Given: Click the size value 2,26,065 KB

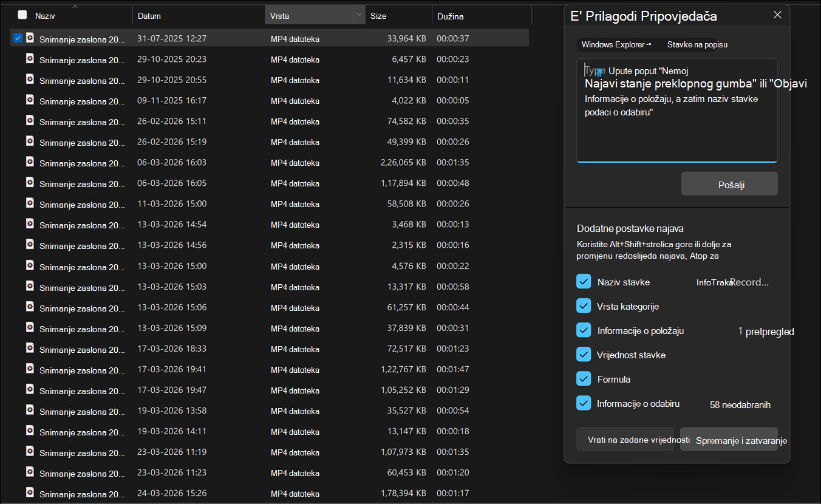Looking at the screenshot, I should 403,162.
